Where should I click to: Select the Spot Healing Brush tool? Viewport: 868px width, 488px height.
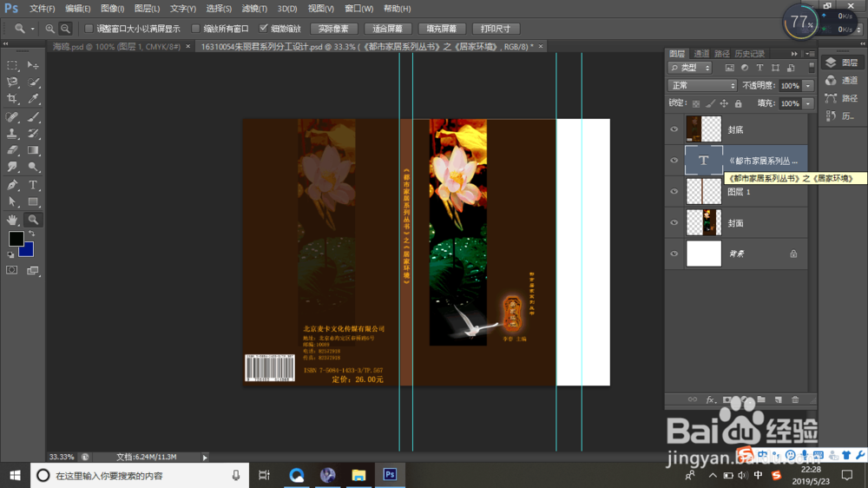coord(11,117)
